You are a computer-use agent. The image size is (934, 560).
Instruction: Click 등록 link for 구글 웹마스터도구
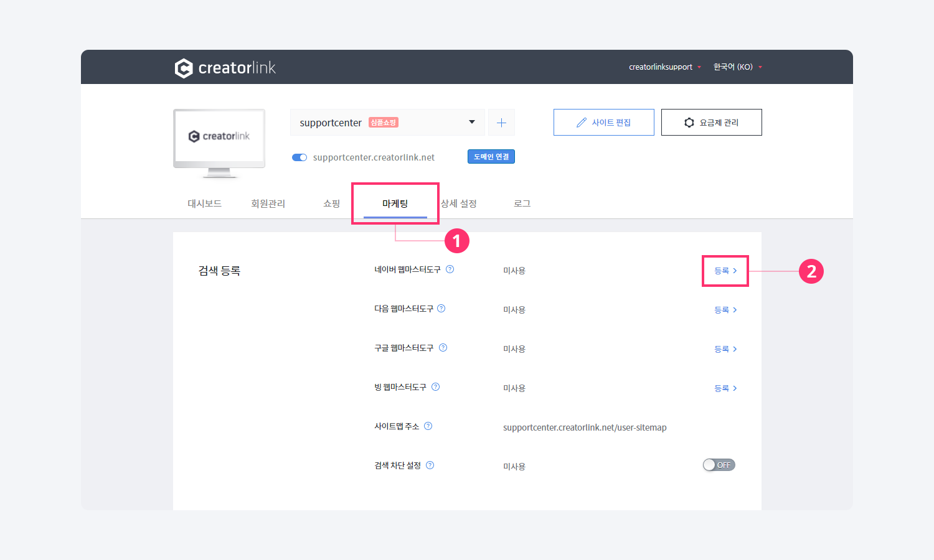[725, 349]
